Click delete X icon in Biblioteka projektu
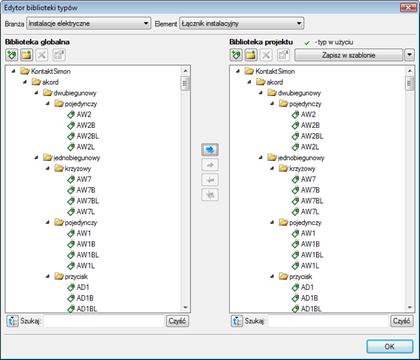This screenshot has width=420, height=360. [x=266, y=55]
